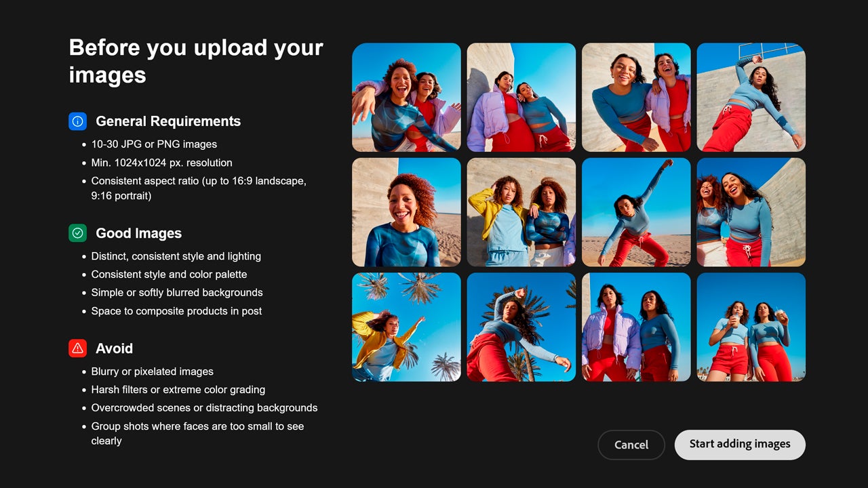This screenshot has height=488, width=868.
Task: Cancel the upload dialog
Action: [631, 445]
